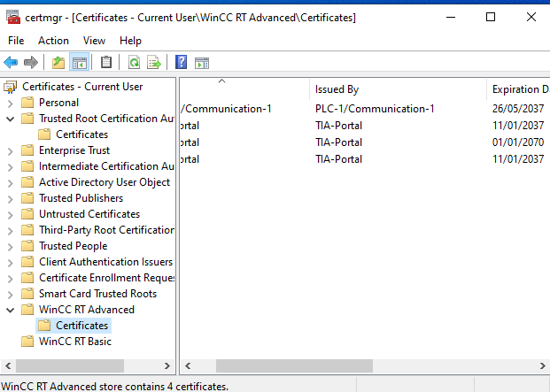
Task: Minimize the certmgr window
Action: click(x=451, y=17)
